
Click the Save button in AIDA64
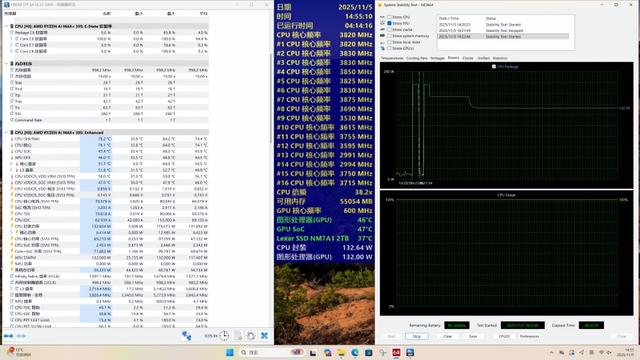(x=473, y=336)
